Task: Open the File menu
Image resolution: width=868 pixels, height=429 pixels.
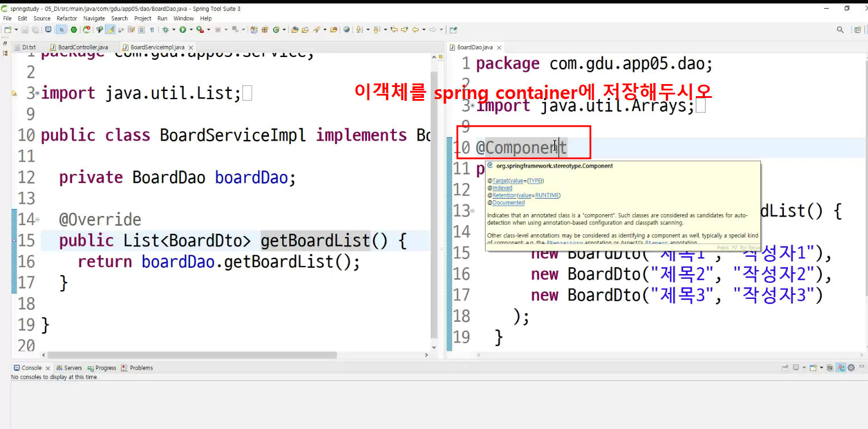Action: 7,18
